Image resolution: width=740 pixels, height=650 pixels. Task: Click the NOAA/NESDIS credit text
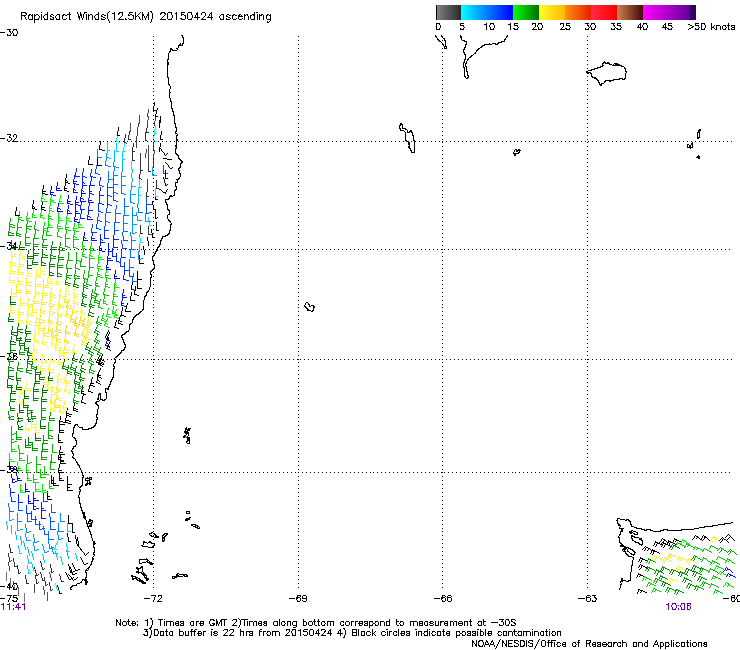pos(589,644)
